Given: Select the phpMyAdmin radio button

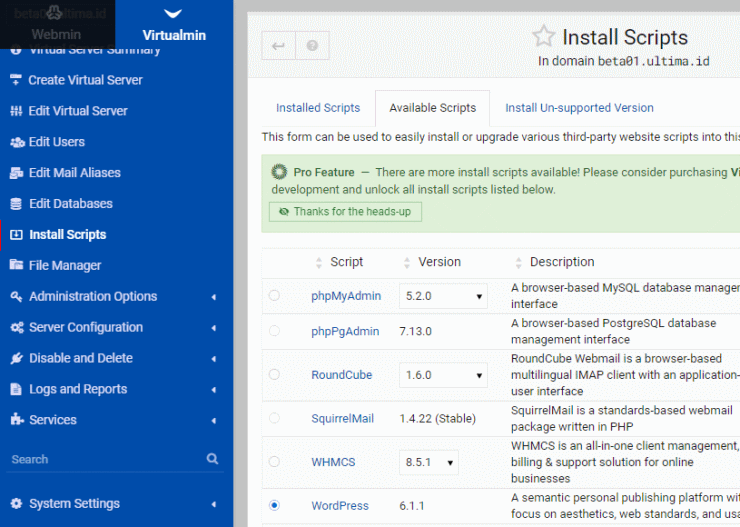Looking at the screenshot, I should point(274,295).
